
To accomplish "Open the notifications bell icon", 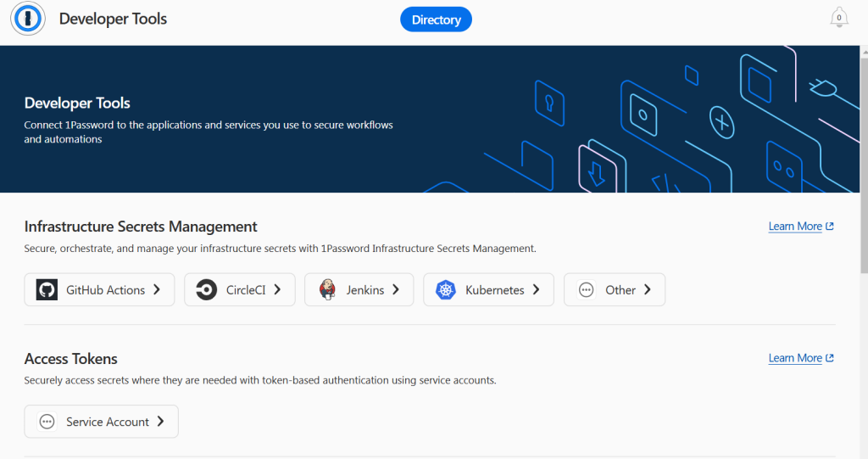I will (838, 18).
